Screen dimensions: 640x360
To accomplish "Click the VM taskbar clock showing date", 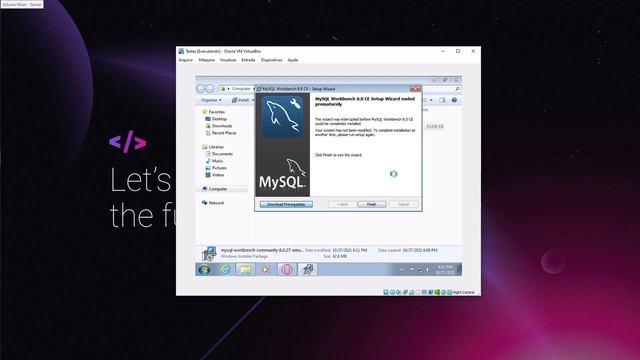I will pos(445,269).
